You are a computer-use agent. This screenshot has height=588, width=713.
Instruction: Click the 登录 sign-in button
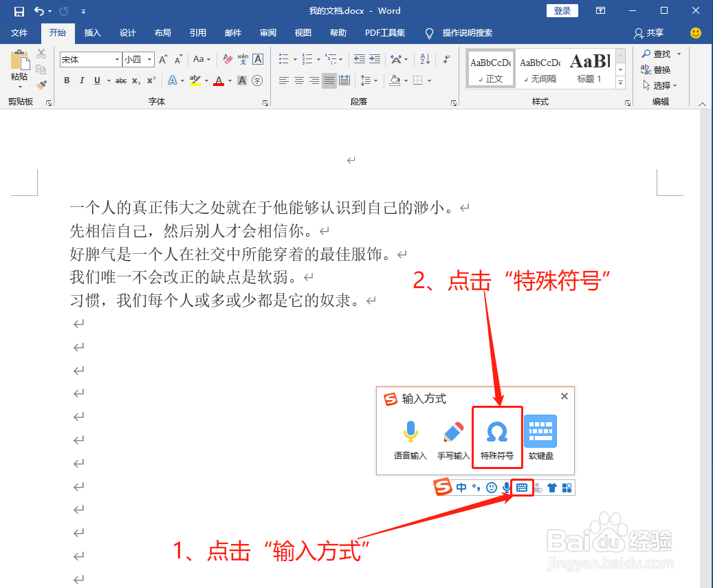[x=562, y=10]
